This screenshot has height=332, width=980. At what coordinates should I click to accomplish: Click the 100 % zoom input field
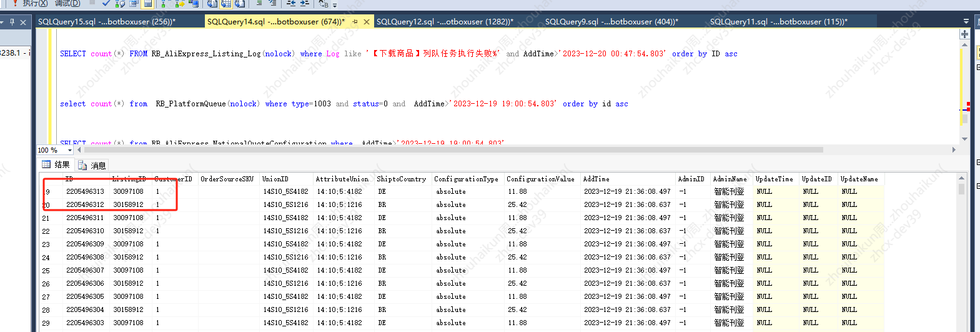[51, 150]
